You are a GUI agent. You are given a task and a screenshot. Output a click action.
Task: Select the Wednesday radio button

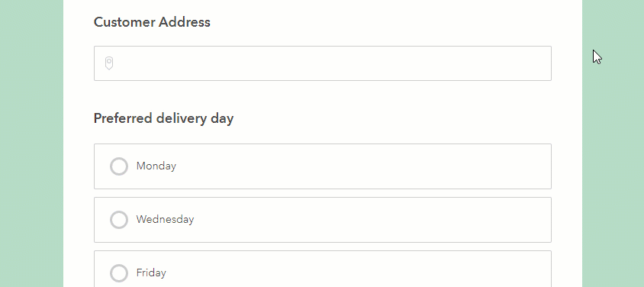pyautogui.click(x=119, y=220)
